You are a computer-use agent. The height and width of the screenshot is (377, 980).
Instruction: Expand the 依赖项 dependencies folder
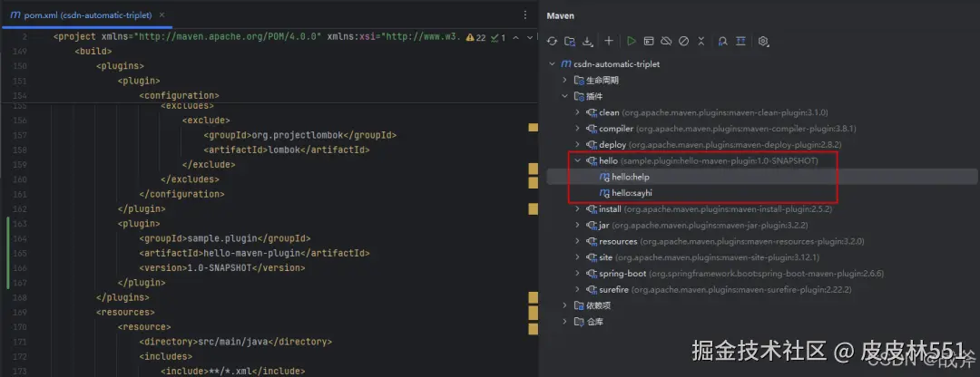pos(564,305)
